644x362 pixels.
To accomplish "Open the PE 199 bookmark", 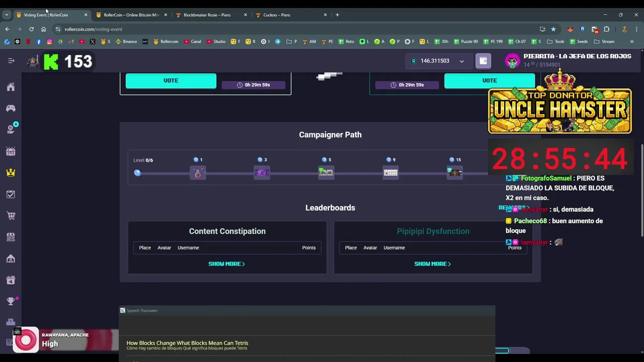I will pos(493,42).
